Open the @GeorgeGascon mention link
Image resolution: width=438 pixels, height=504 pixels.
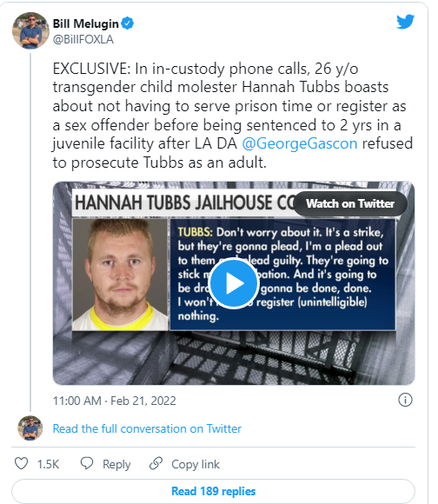click(x=300, y=143)
